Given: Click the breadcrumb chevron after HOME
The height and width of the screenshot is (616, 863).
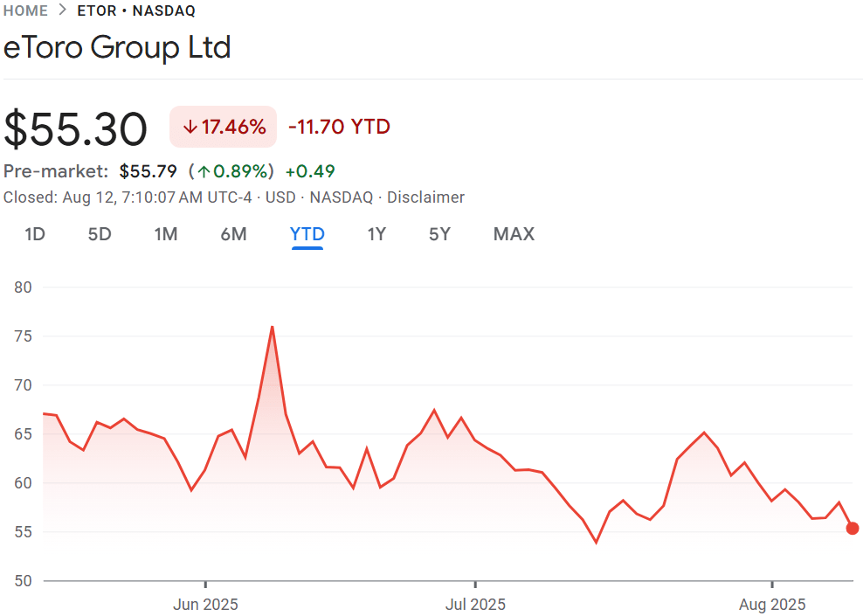Looking at the screenshot, I should point(63,10).
